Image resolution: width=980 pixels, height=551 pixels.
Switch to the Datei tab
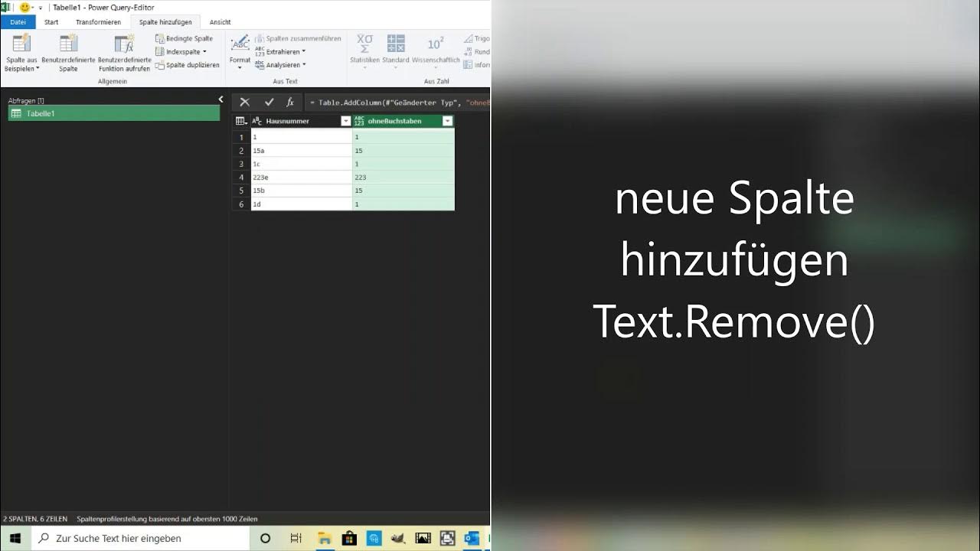(18, 22)
